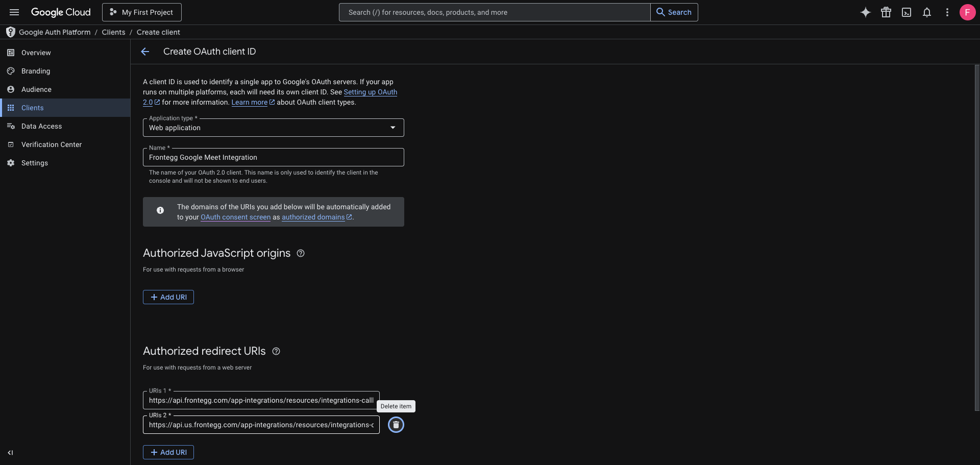Screen dimensions: 980x465
Task: Delete URIs 2 with the trash icon
Action: tap(396, 425)
